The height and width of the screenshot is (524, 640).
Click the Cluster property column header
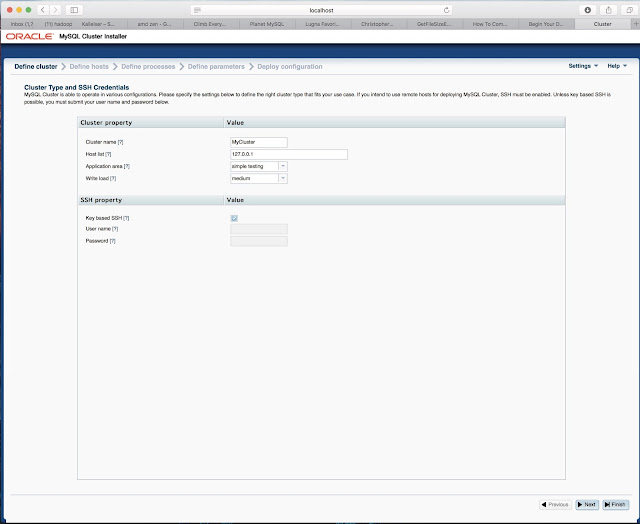pos(150,122)
